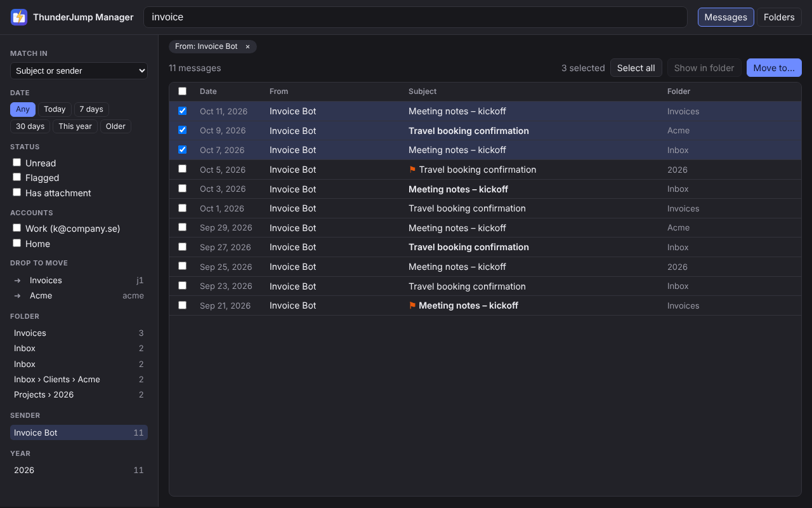This screenshot has width=812, height=508.
Task: Check the Sep 25, 2026 message checkbox
Action: [x=183, y=266]
